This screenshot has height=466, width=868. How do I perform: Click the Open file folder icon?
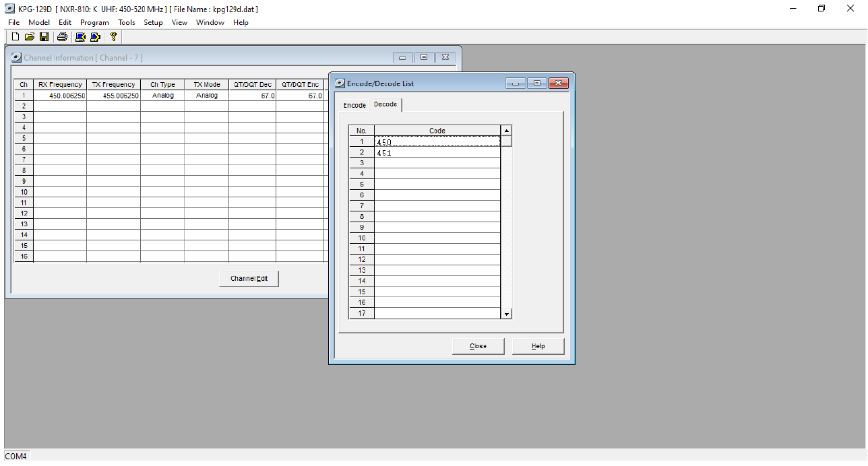point(29,37)
